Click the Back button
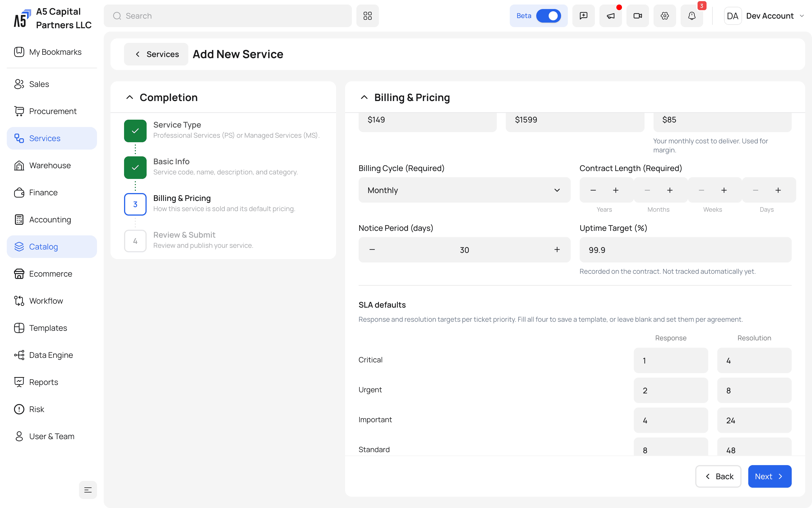Viewport: 812px width, 508px height. (x=718, y=476)
